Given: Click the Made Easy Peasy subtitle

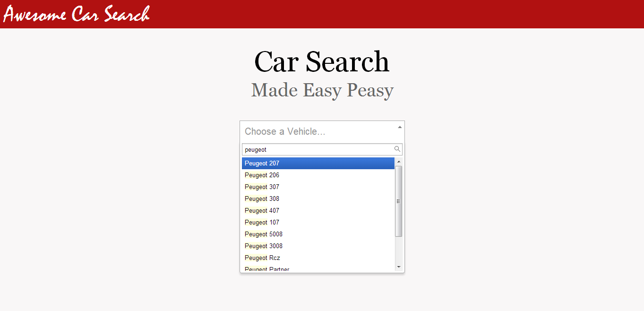Looking at the screenshot, I should (322, 90).
